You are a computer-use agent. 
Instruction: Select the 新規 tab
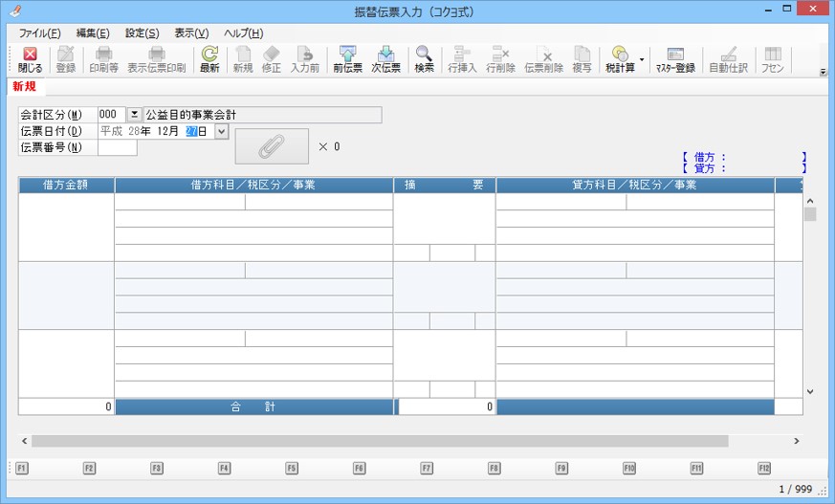[25, 87]
